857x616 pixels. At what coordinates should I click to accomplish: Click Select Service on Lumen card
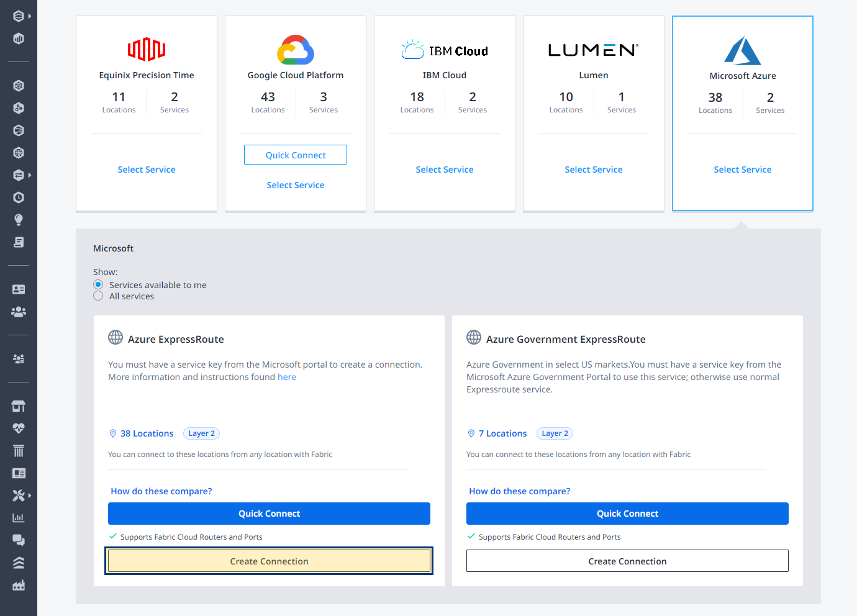(x=594, y=170)
